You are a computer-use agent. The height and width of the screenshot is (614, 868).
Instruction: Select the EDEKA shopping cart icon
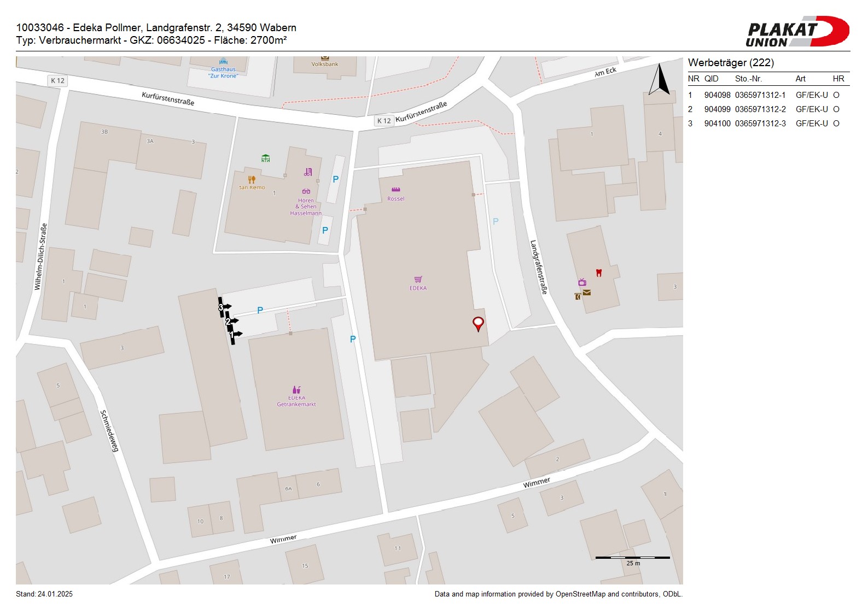pos(418,279)
